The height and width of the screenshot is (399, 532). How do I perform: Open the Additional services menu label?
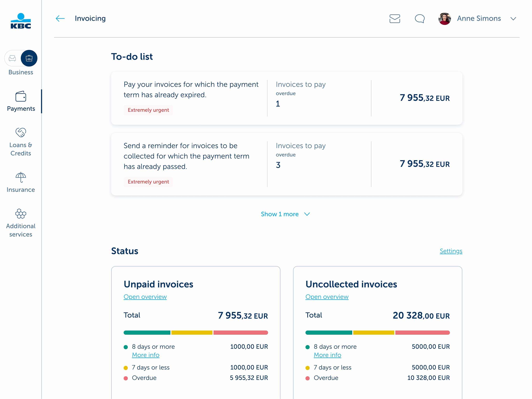(21, 230)
